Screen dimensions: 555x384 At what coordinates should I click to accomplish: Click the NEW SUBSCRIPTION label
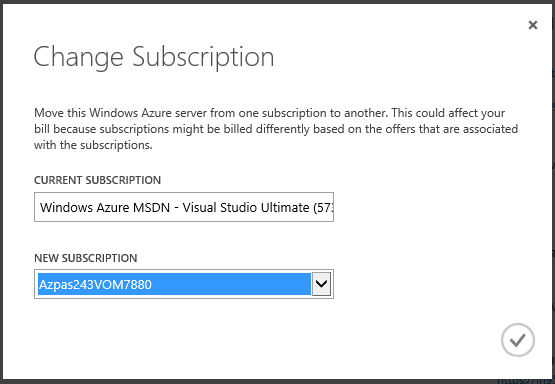pos(86,258)
